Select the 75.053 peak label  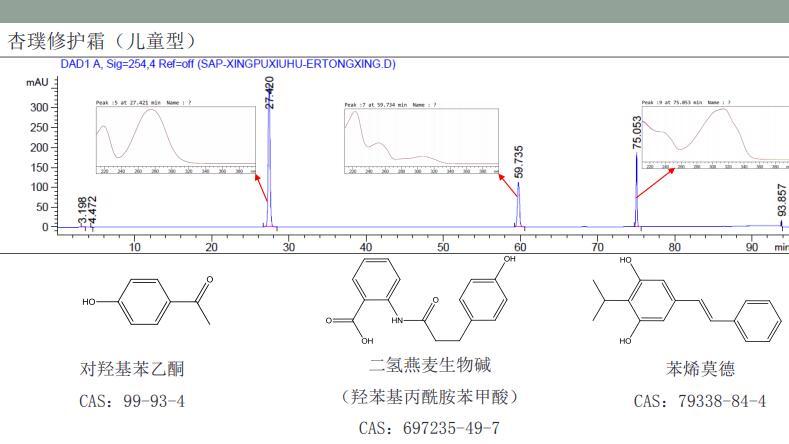637,132
